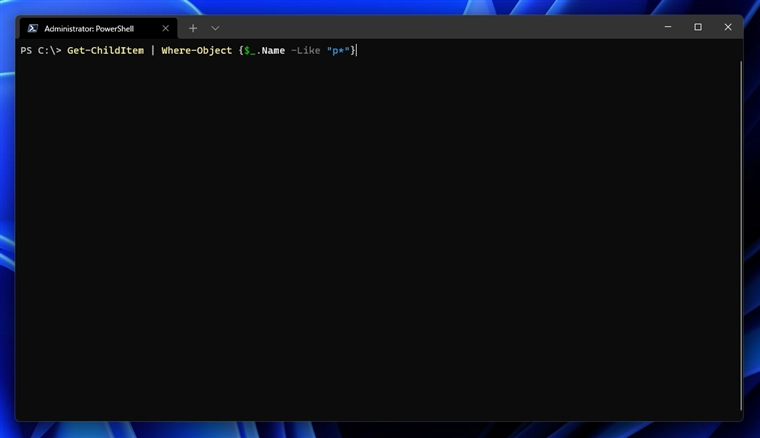Open a new tab with plus button

coord(193,29)
